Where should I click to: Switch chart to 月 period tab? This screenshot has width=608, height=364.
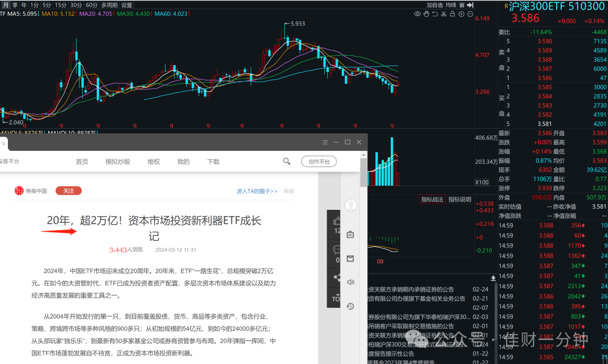tap(6, 5)
